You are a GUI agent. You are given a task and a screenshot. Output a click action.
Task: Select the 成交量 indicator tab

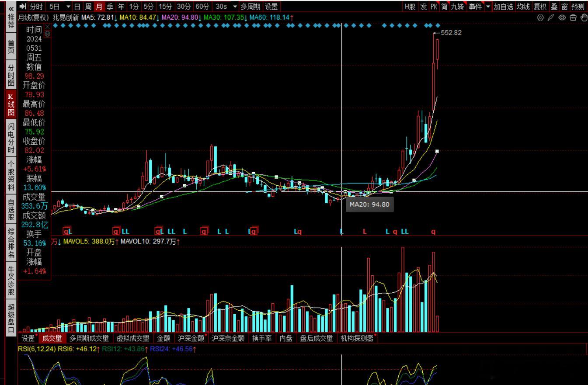pyautogui.click(x=52, y=338)
